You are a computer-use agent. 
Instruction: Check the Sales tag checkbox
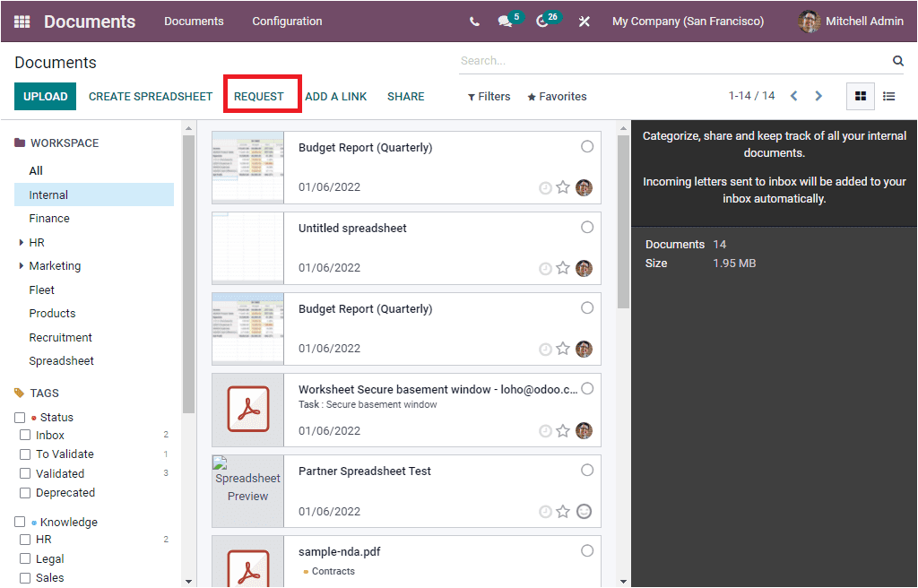click(25, 578)
